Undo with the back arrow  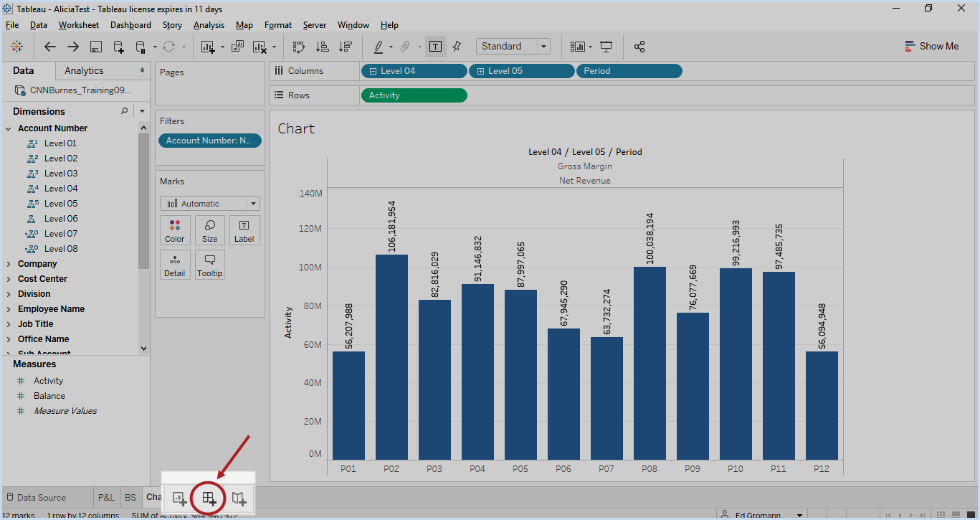click(49, 47)
